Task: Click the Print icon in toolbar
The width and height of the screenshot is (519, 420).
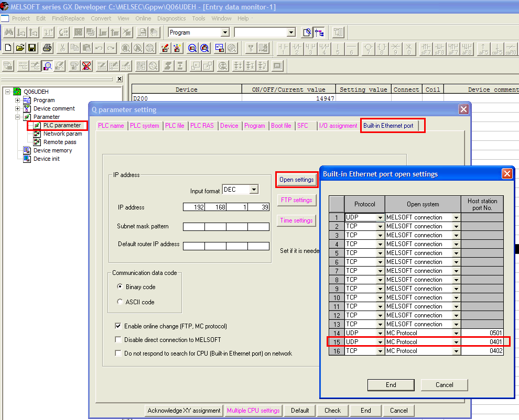Action: point(47,48)
